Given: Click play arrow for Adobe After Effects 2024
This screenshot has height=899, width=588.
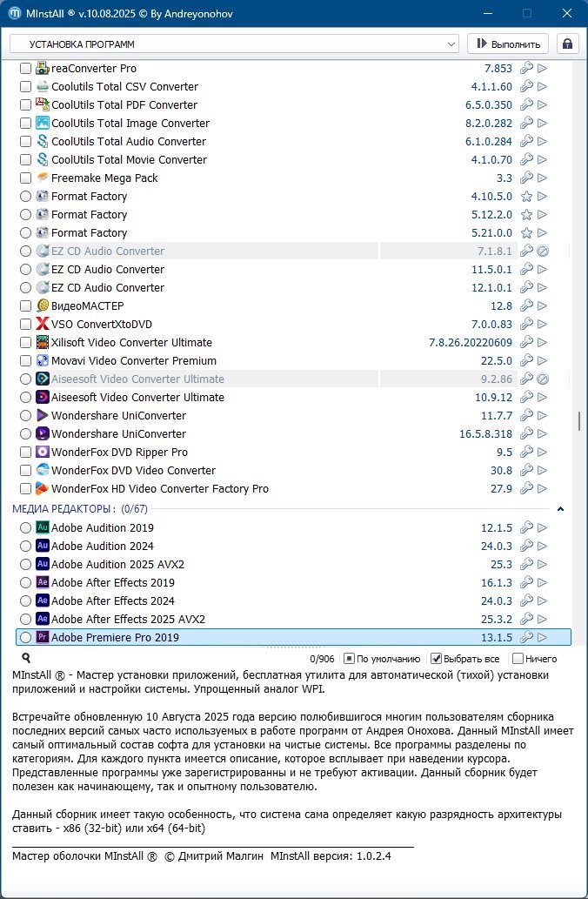Looking at the screenshot, I should click(x=542, y=600).
